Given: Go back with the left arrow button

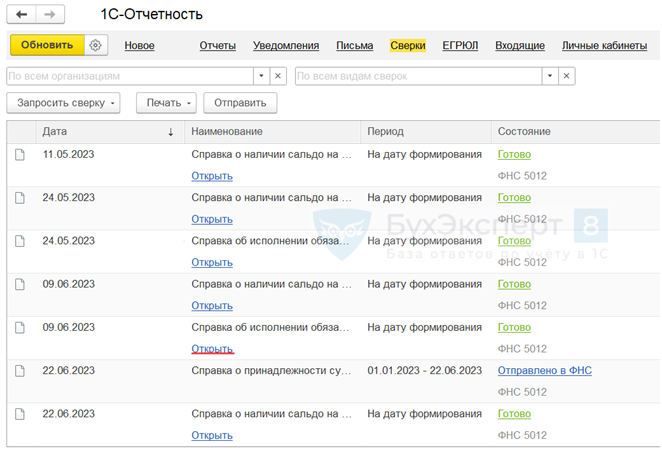Looking at the screenshot, I should click(x=21, y=14).
